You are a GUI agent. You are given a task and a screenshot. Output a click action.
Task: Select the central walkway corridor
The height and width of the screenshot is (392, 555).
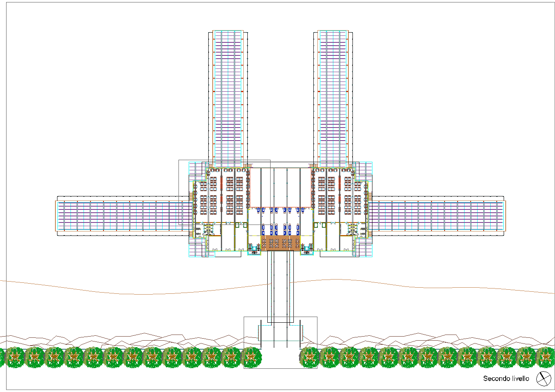pyautogui.click(x=280, y=285)
